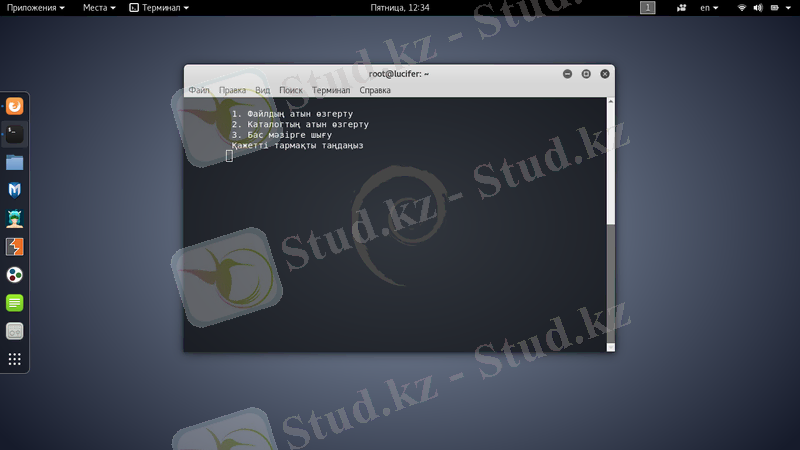Open the en keyboard layout dropdown
The height and width of the screenshot is (450, 800).
[x=711, y=7]
